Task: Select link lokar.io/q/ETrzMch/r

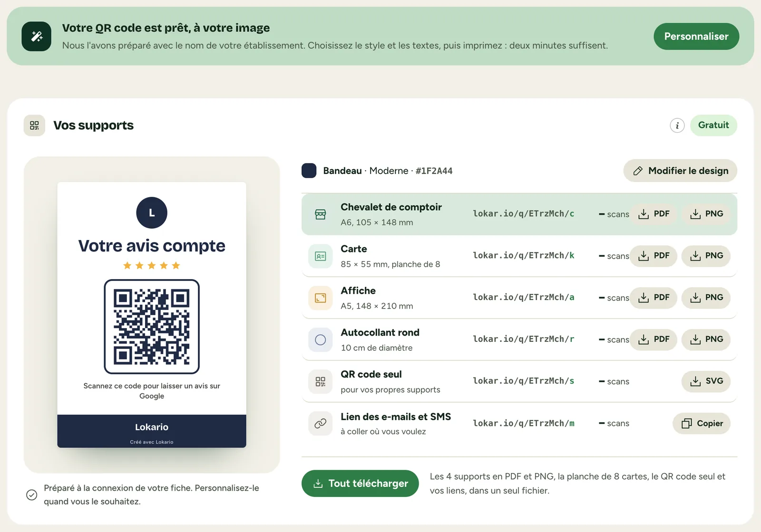Action: click(x=523, y=339)
